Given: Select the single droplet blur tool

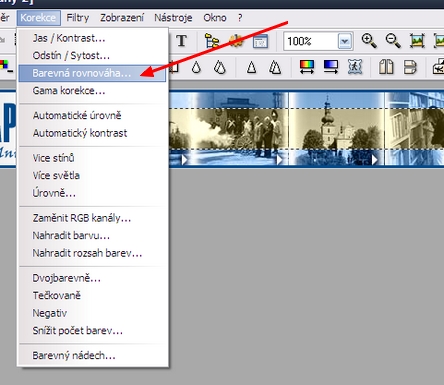Looking at the screenshot, I should 196,67.
